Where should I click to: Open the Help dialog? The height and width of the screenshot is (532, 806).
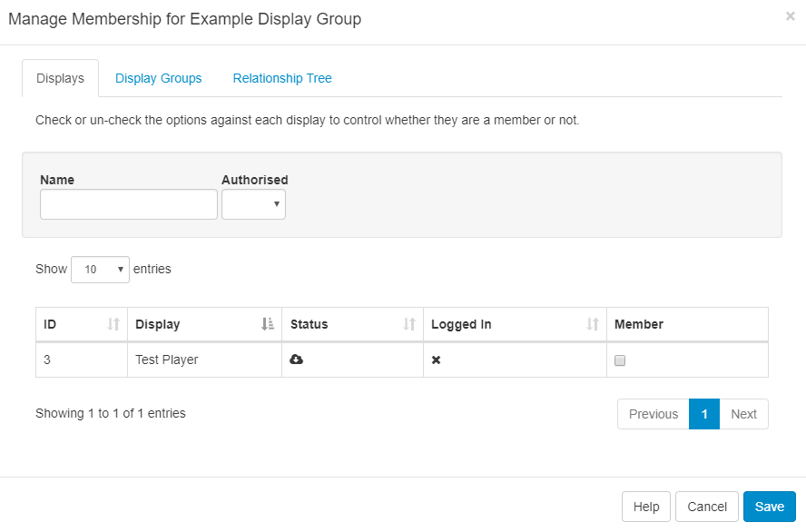(x=645, y=507)
